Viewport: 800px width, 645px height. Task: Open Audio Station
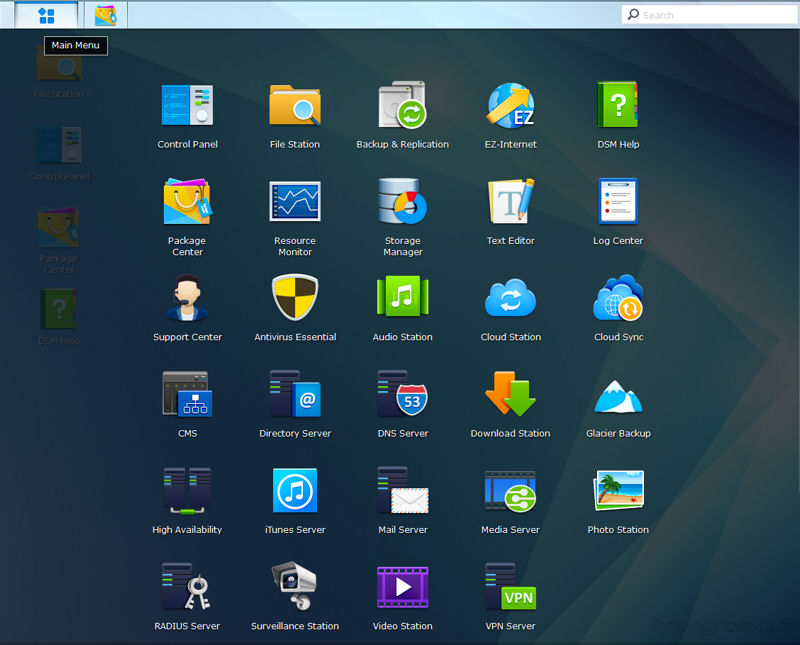(x=403, y=308)
